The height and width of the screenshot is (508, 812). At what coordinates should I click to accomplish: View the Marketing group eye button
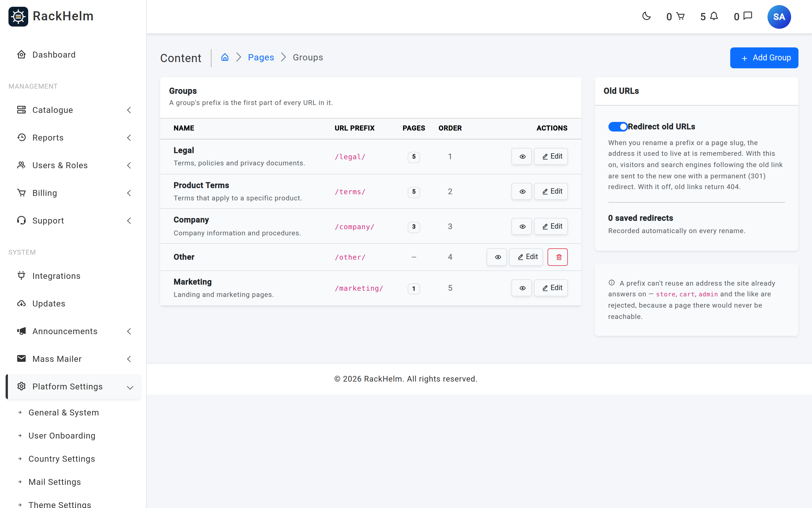click(522, 288)
